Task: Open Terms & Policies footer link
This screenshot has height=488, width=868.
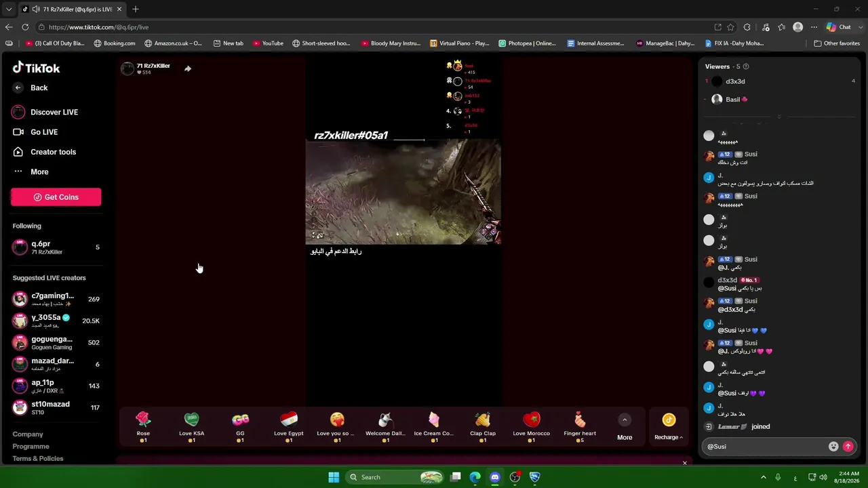Action: pos(38,459)
